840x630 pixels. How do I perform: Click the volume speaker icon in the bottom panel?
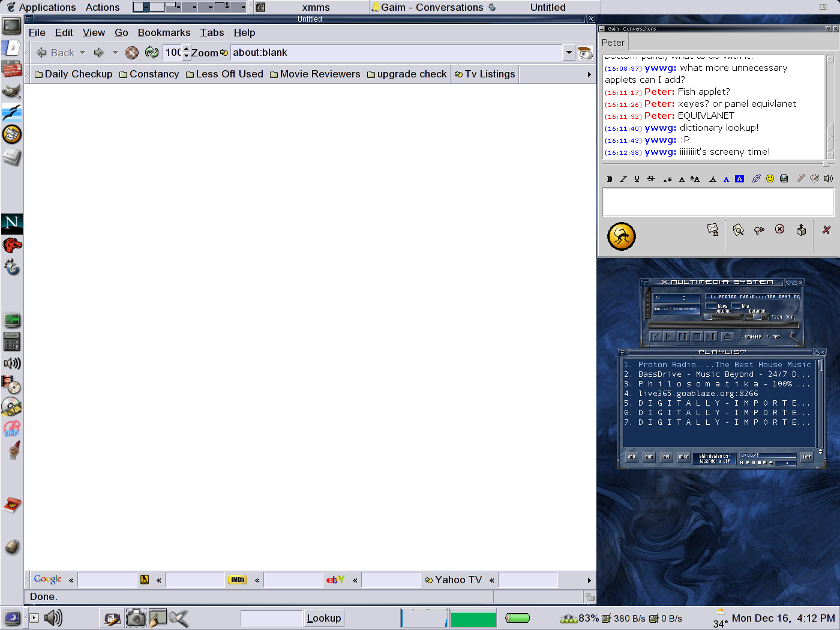(x=53, y=618)
